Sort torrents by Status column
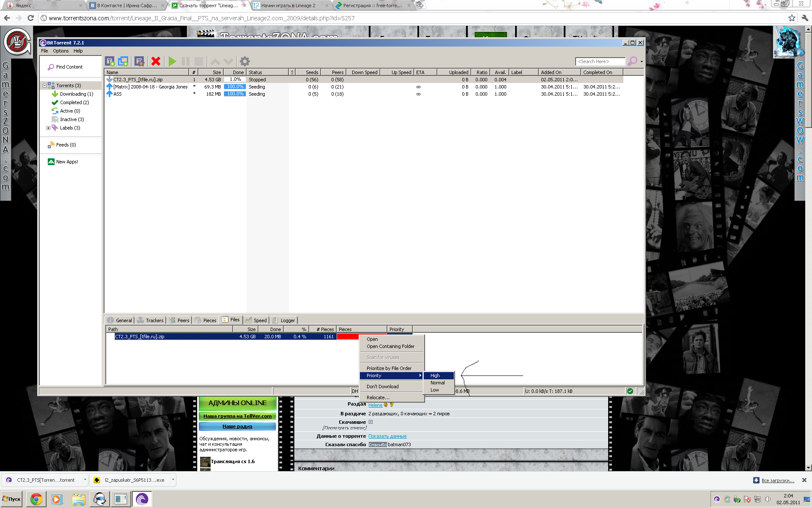Viewport: 812px width, 508px height. [268, 72]
